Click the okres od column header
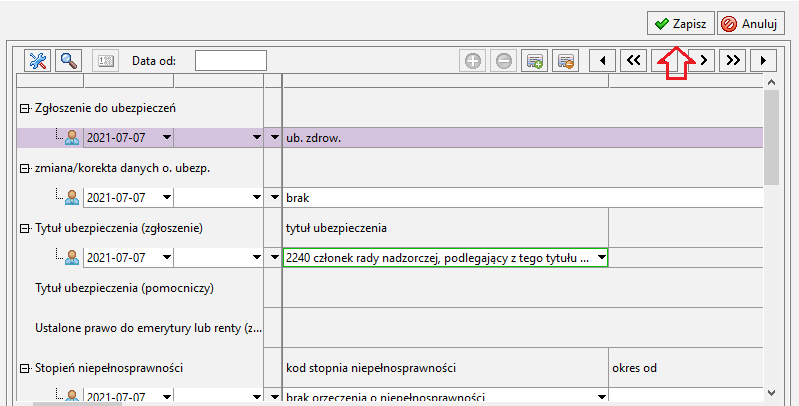The height and width of the screenshot is (406, 799). [x=634, y=368]
